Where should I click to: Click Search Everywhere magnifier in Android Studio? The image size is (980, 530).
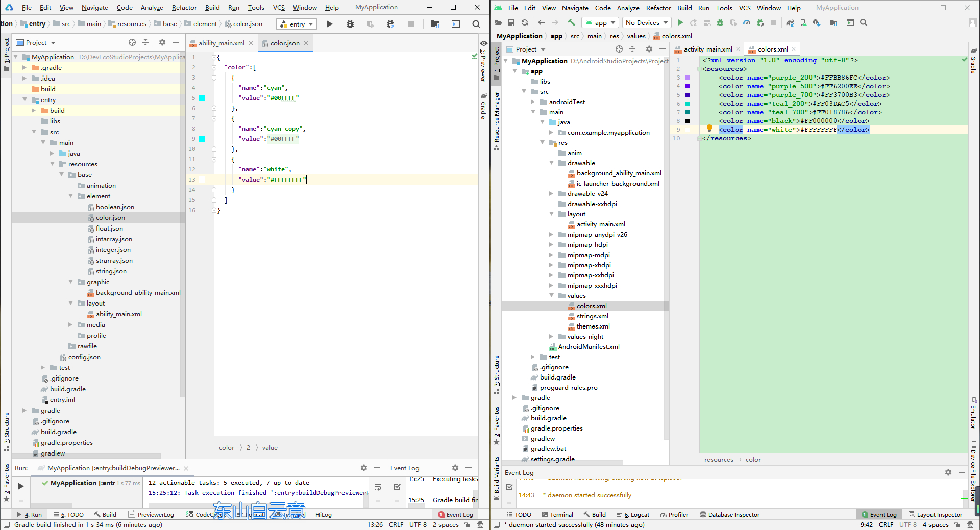pyautogui.click(x=864, y=22)
